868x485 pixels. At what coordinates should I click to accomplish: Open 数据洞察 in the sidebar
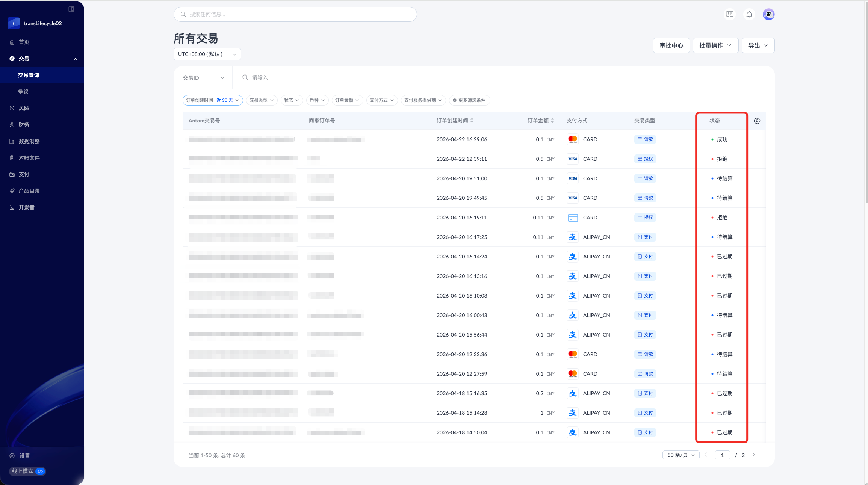[x=29, y=141]
